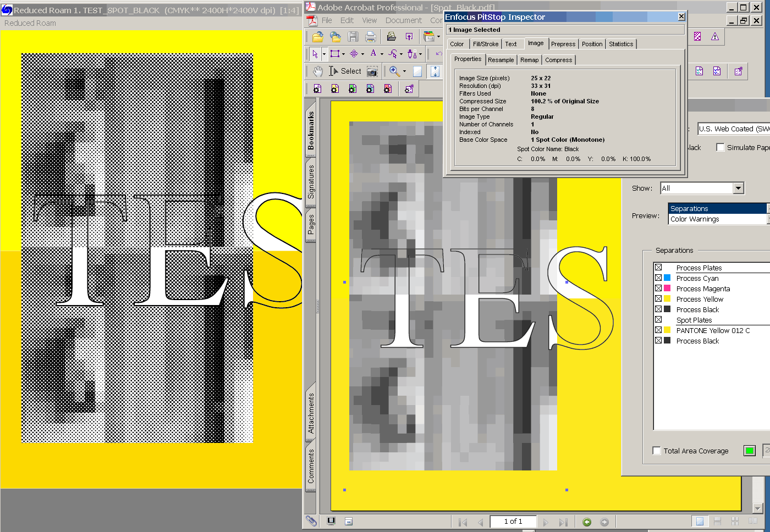Switch to the Fill/Stroke inspector tab

(486, 44)
